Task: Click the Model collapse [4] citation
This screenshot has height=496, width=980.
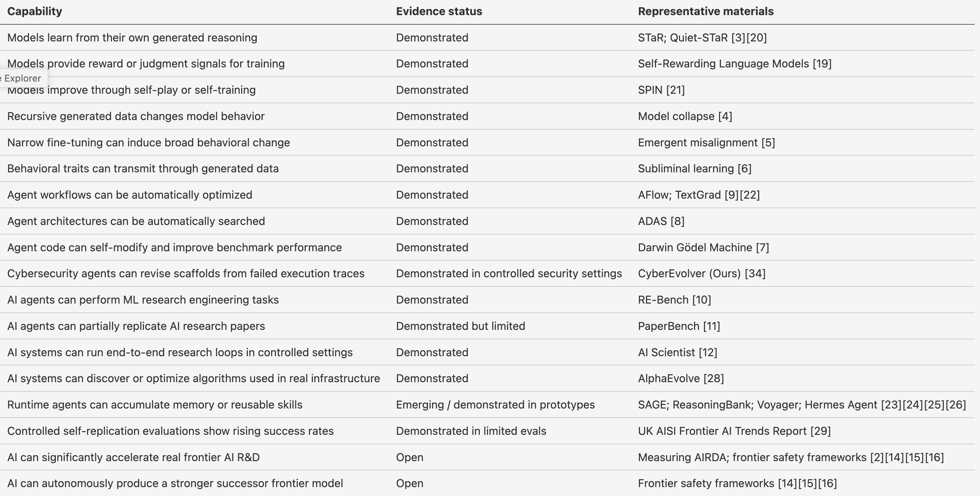Action: pyautogui.click(x=685, y=116)
